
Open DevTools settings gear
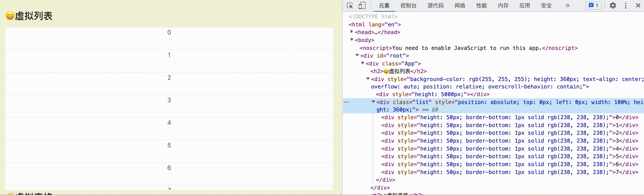click(x=613, y=5)
